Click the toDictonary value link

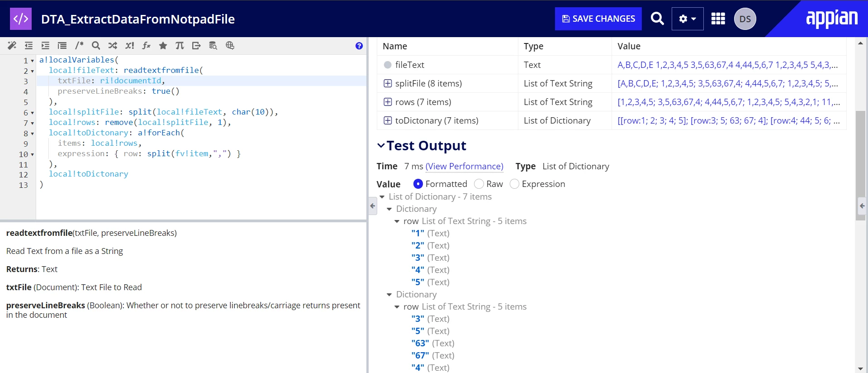pyautogui.click(x=729, y=120)
